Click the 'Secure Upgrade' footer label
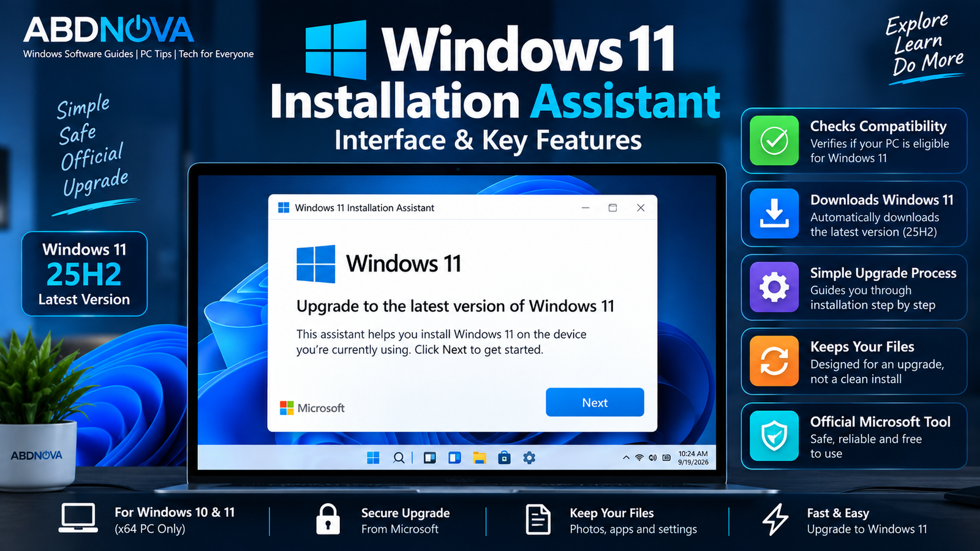The image size is (980, 551). [x=405, y=513]
